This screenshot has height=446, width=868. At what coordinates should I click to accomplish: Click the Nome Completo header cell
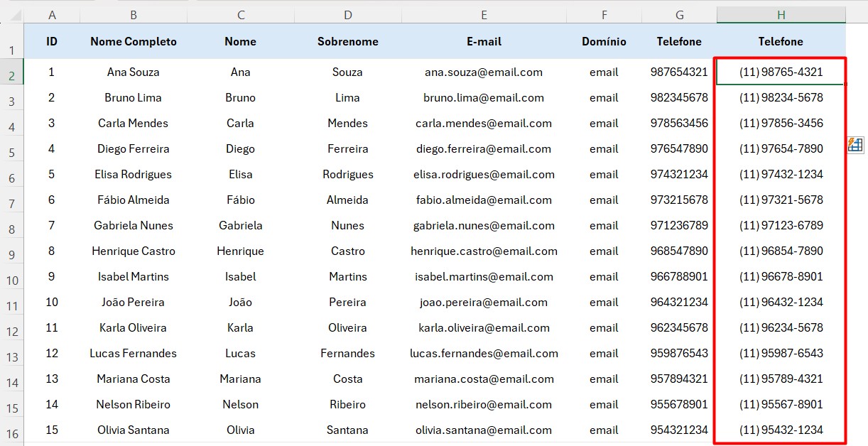(134, 41)
